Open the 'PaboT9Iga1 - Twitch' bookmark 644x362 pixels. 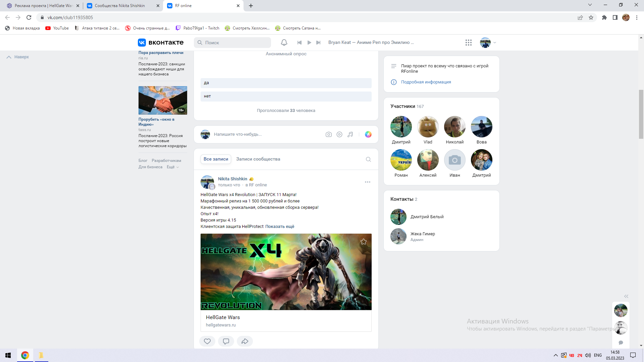tap(198, 28)
